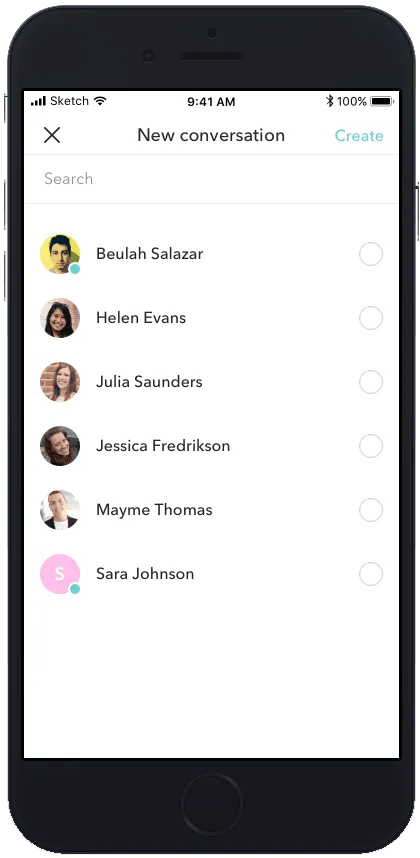Tap Mayme Thomas's profile photo
The image size is (420, 858).
[60, 510]
